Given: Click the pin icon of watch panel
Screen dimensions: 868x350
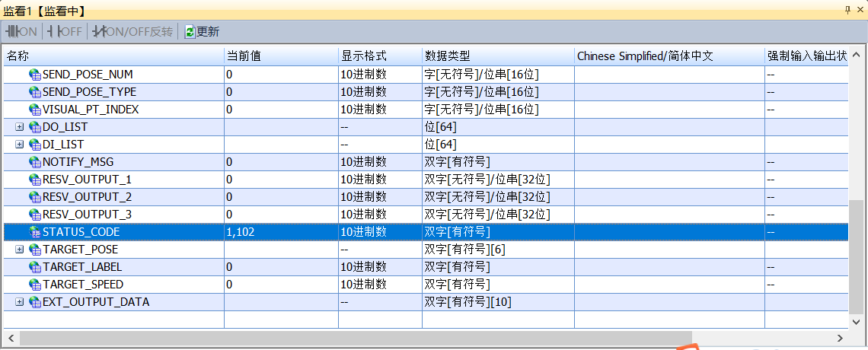Looking at the screenshot, I should pos(847,10).
